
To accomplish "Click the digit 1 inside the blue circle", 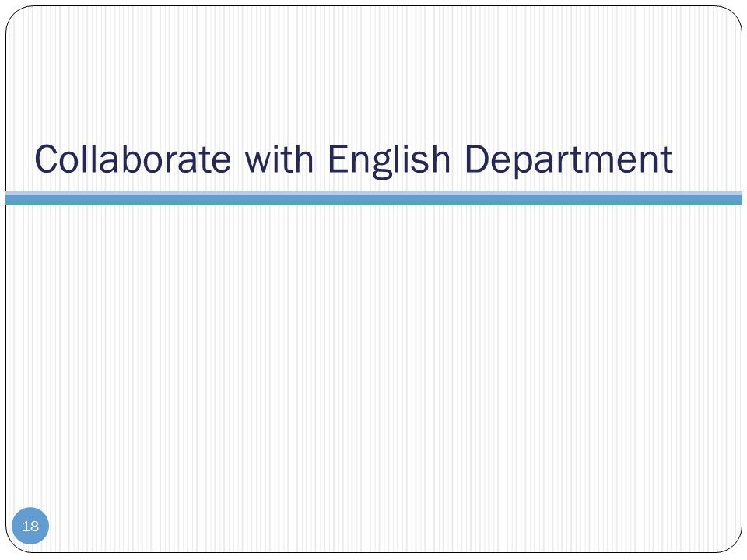I will [x=26, y=527].
